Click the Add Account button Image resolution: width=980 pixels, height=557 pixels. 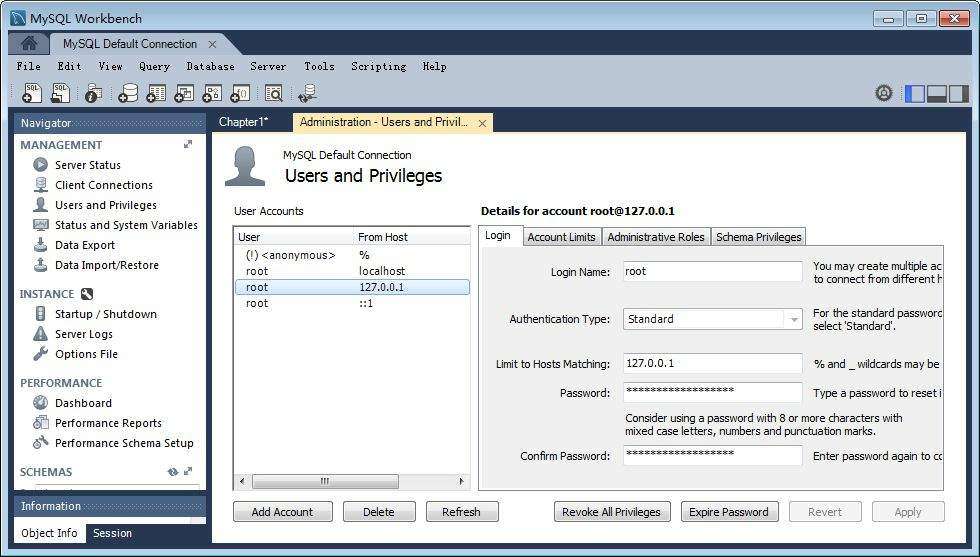[282, 512]
